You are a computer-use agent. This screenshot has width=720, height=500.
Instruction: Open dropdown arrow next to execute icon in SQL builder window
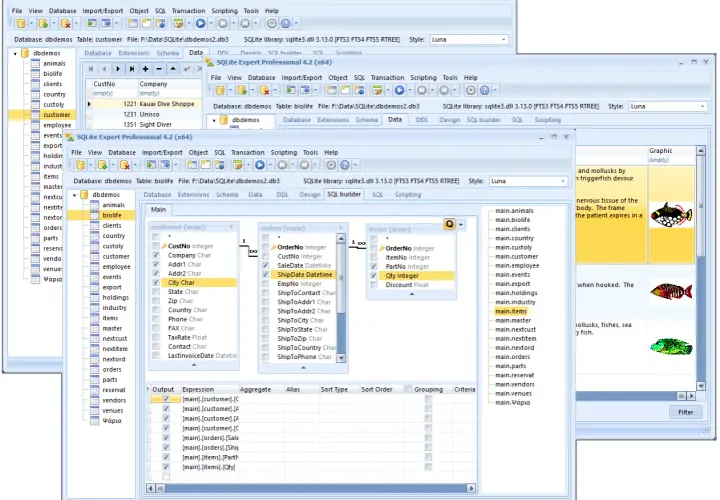270,165
